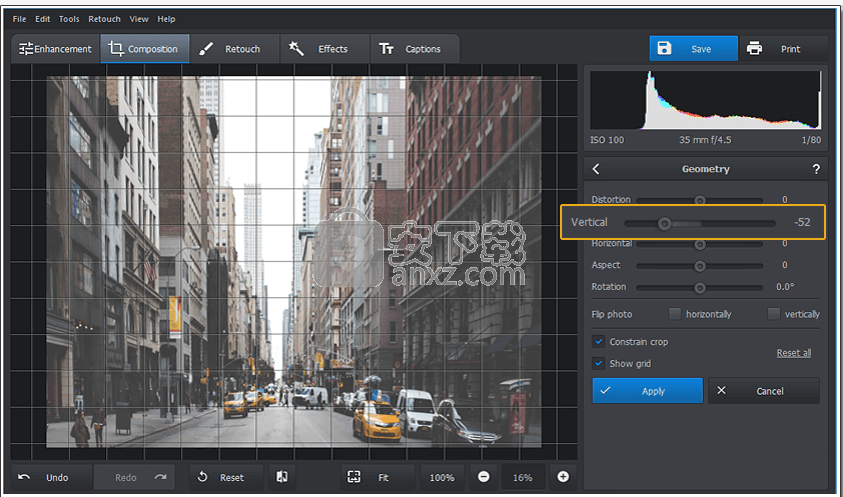This screenshot has width=843, height=497.
Task: Open the File menu
Action: click(x=19, y=19)
